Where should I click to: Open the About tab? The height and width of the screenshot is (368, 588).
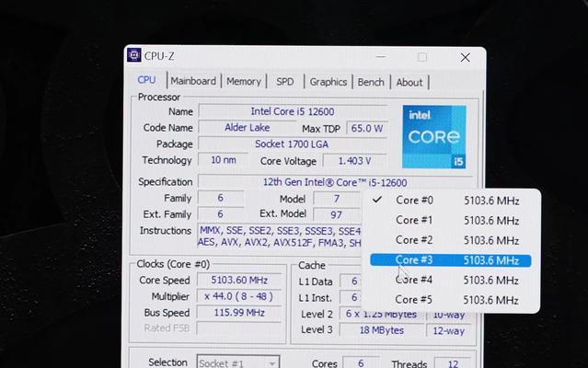click(x=409, y=83)
